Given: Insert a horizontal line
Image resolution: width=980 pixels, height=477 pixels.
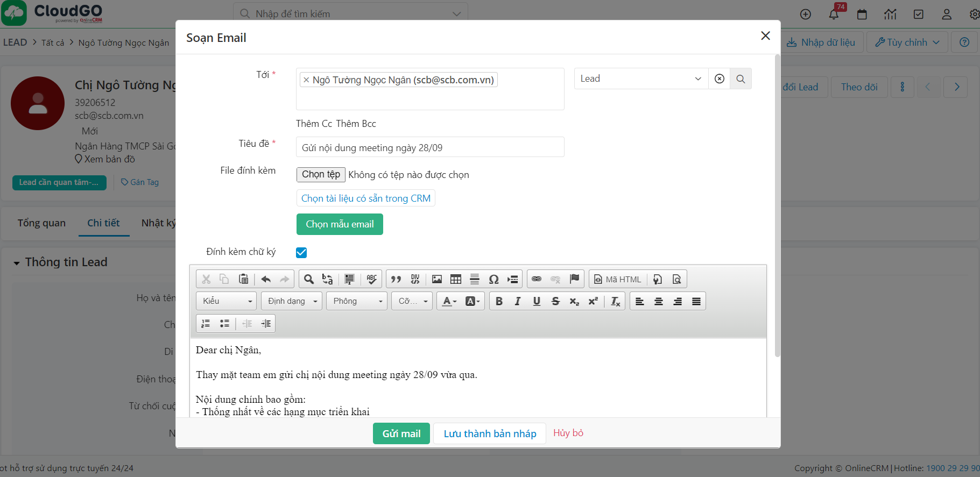Looking at the screenshot, I should 475,279.
